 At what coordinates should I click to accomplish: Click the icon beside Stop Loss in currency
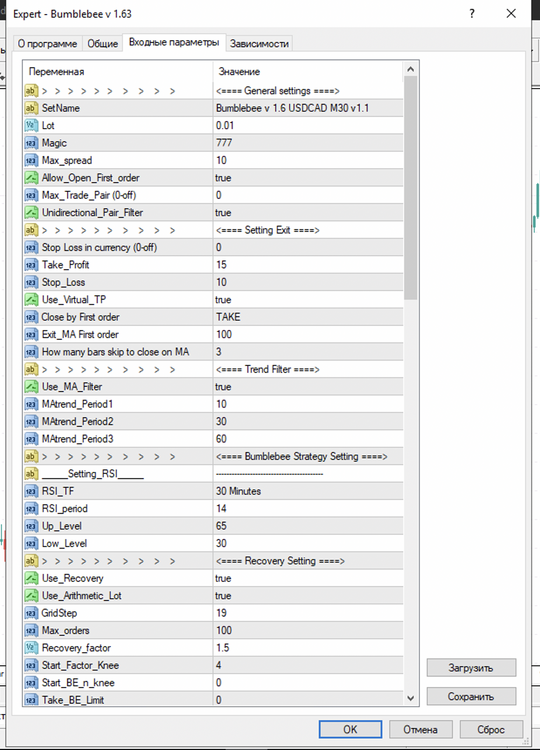point(31,247)
